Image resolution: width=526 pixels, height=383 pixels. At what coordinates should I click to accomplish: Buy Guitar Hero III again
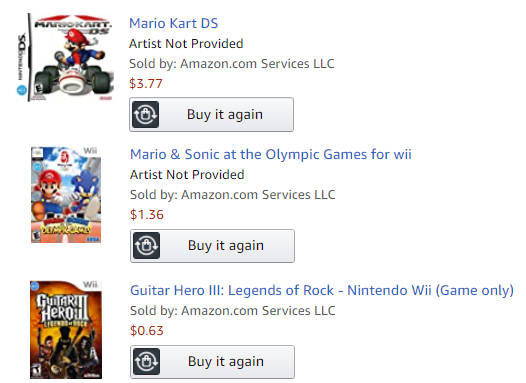click(x=212, y=362)
